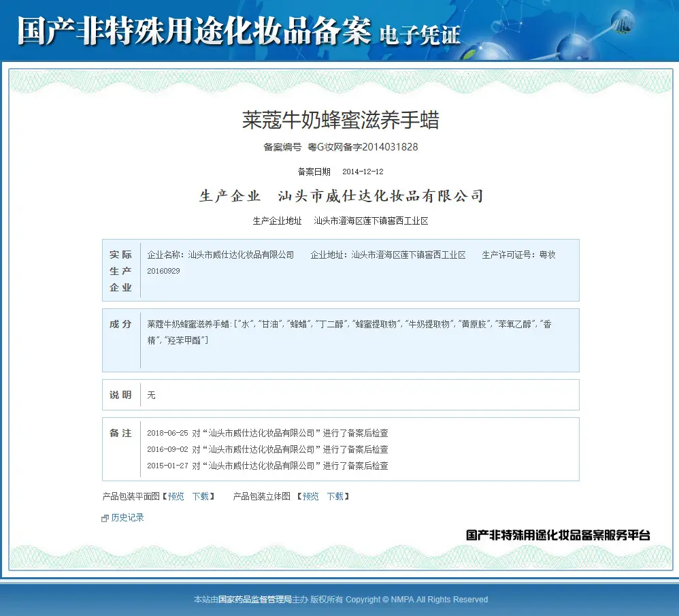This screenshot has height=616, width=679.
Task: Select the product title 莱蔻牛奶蜂蜜滋养手蜡
Action: coord(340,120)
